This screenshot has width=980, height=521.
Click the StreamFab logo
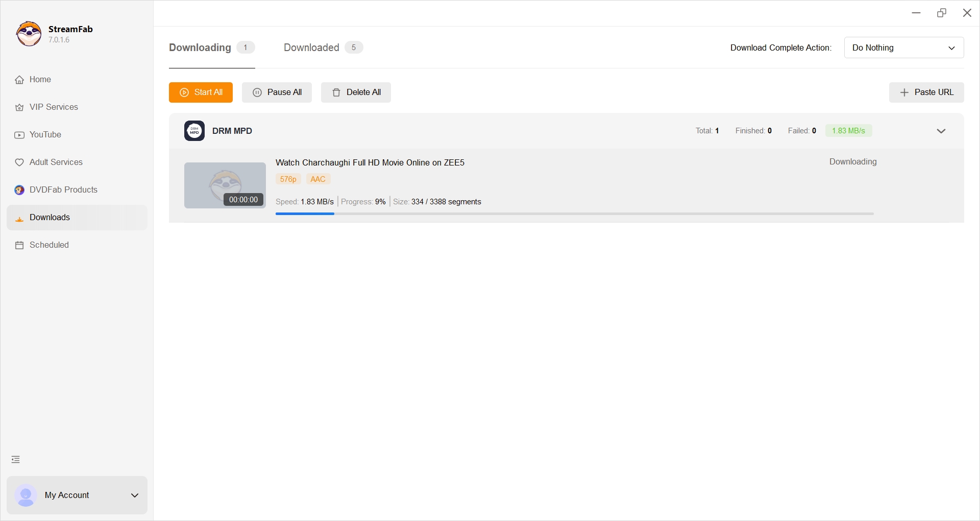tap(29, 34)
